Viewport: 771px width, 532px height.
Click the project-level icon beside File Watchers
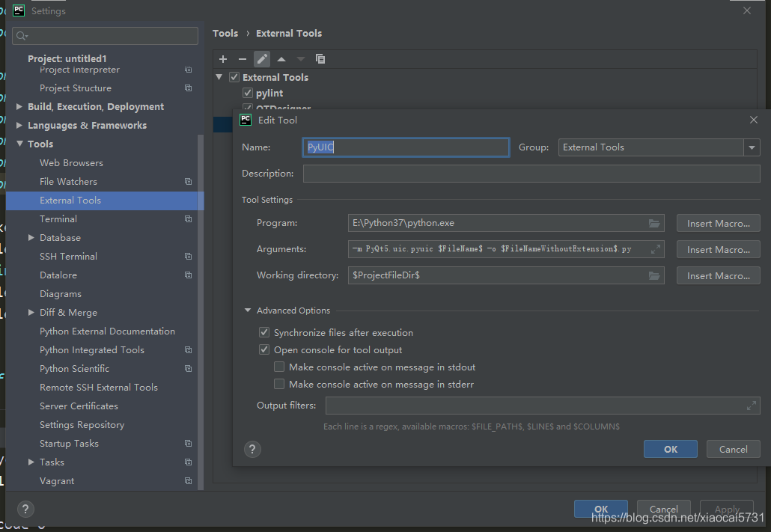188,181
